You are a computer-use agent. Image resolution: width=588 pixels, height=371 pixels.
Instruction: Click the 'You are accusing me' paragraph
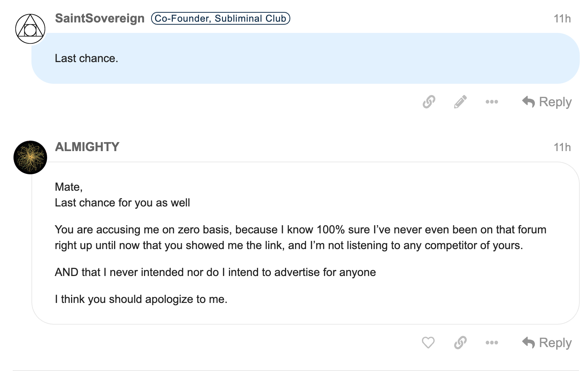pos(300,237)
